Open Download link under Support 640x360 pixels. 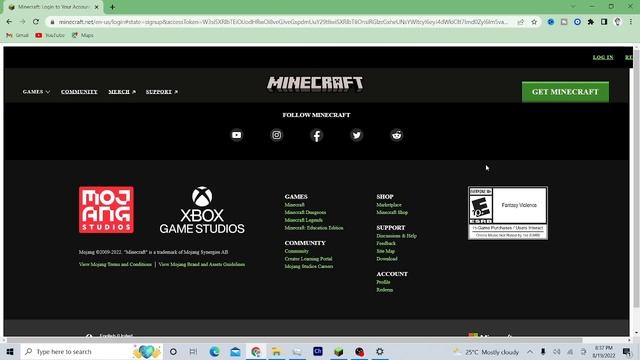click(387, 259)
